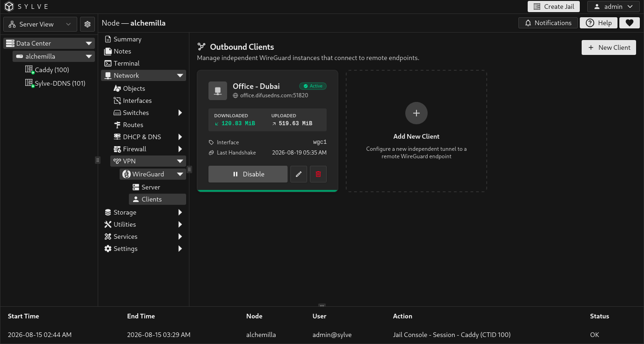Click the globe icon beside office.difusedns.com endpoint
The height and width of the screenshot is (344, 644).
[235, 95]
